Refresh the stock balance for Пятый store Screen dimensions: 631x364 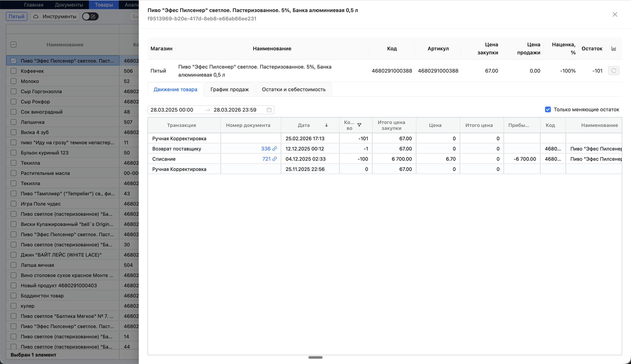(x=613, y=71)
